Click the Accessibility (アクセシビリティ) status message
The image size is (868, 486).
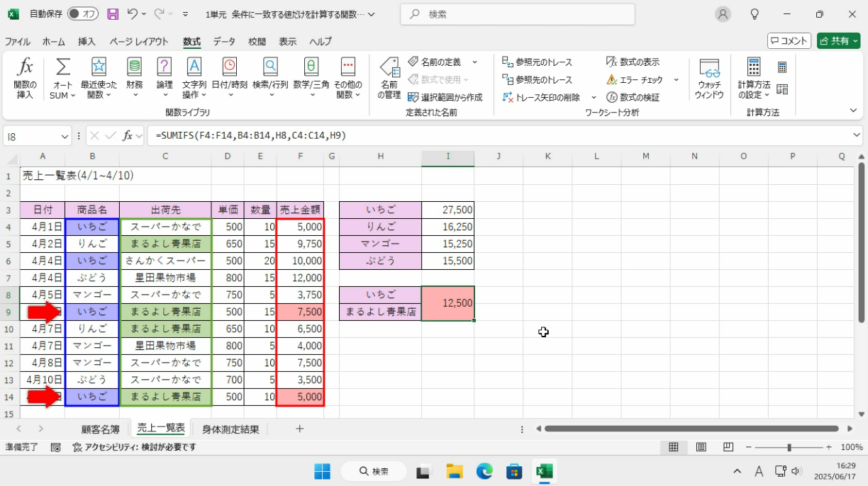pos(133,447)
